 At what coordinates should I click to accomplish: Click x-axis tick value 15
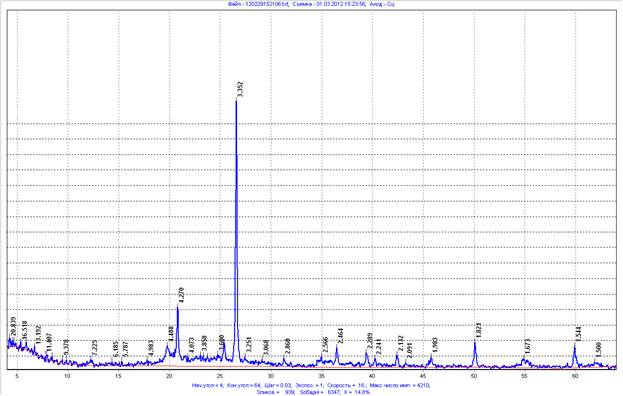[x=118, y=375]
